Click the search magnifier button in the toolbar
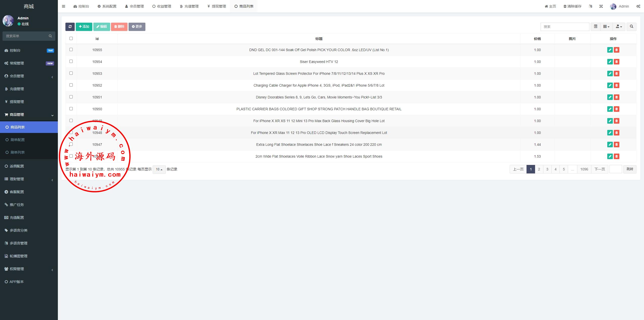 (631, 27)
